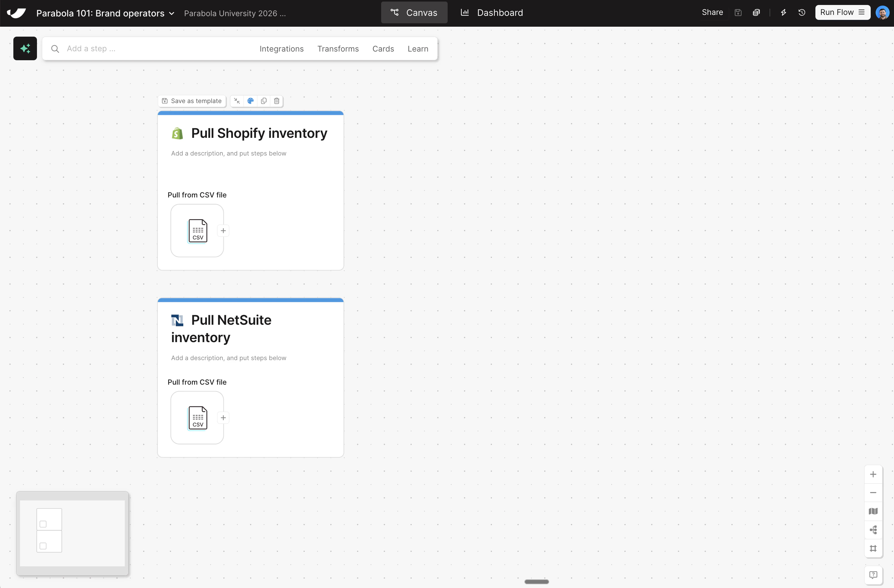894x588 pixels.
Task: Click the minimap overview panel
Action: pyautogui.click(x=72, y=533)
